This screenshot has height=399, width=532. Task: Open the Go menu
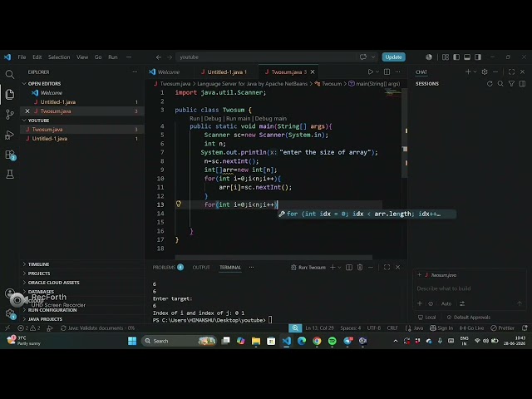tap(98, 57)
